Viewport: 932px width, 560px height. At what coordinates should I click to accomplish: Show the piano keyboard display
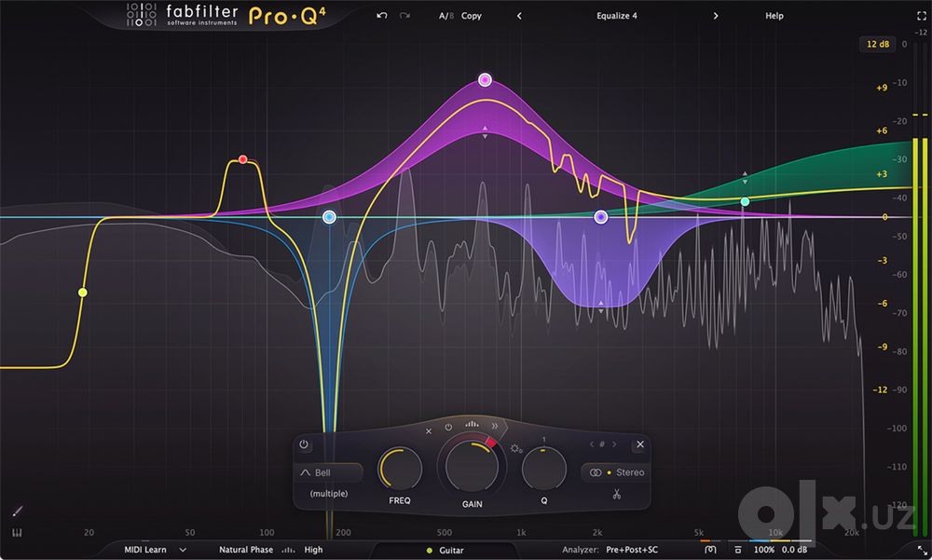tap(17, 533)
